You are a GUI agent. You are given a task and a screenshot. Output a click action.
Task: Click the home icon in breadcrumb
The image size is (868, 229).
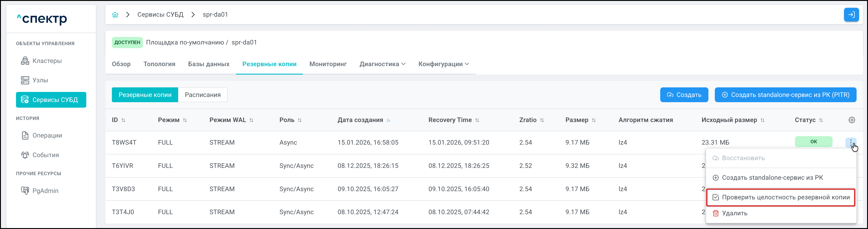[x=115, y=14]
